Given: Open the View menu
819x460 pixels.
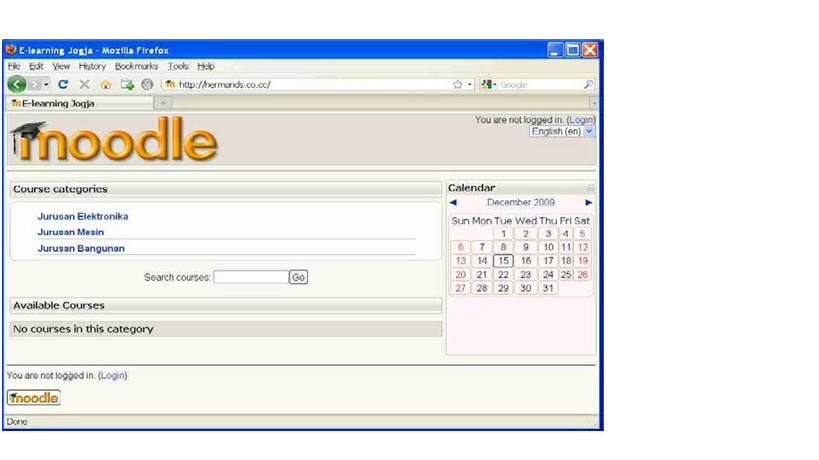Looking at the screenshot, I should point(61,66).
